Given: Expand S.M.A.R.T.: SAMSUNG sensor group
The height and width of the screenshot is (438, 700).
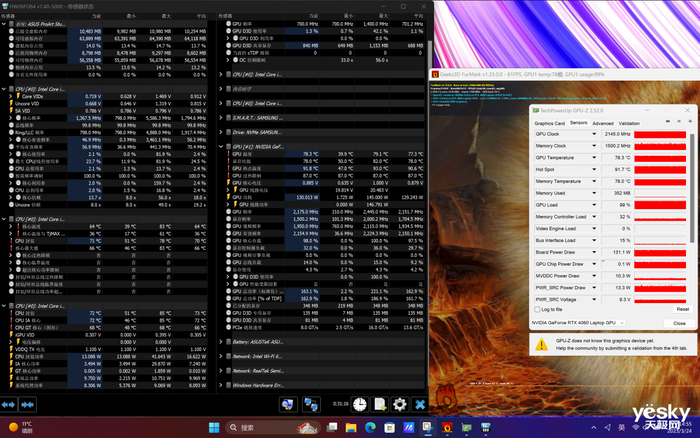Looking at the screenshot, I should click(221, 118).
